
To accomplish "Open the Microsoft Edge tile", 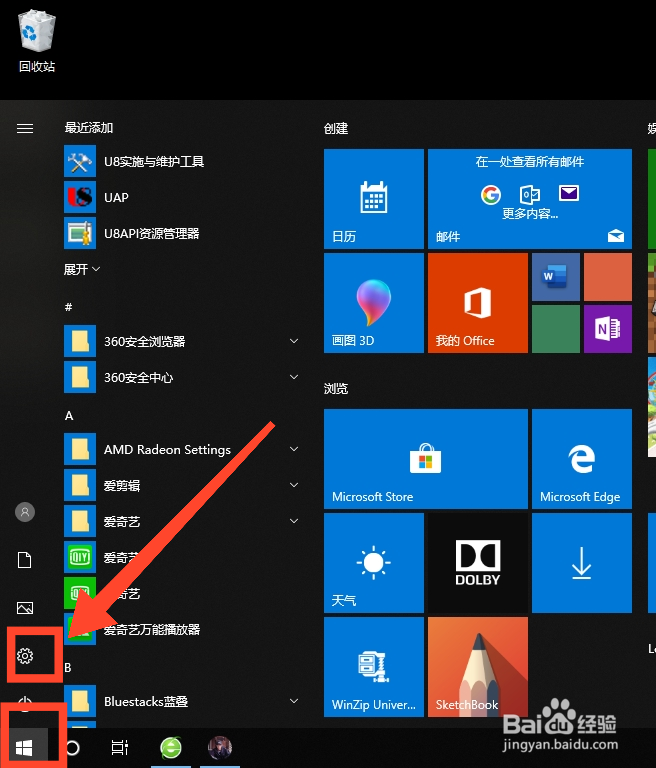I will coord(582,459).
